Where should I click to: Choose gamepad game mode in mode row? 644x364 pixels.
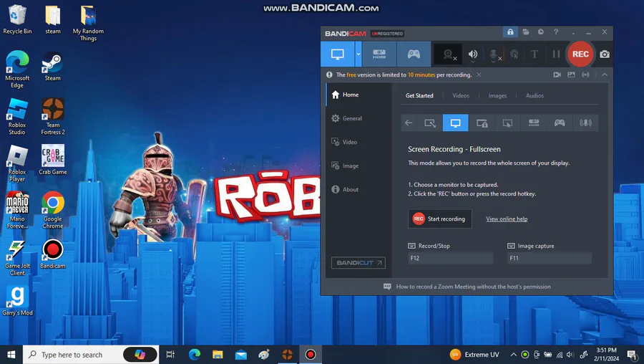pyautogui.click(x=560, y=123)
